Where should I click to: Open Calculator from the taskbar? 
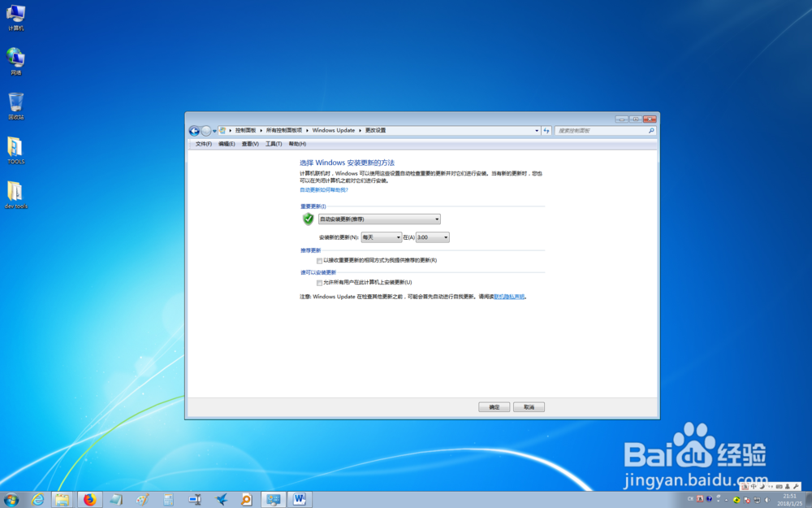(168, 500)
